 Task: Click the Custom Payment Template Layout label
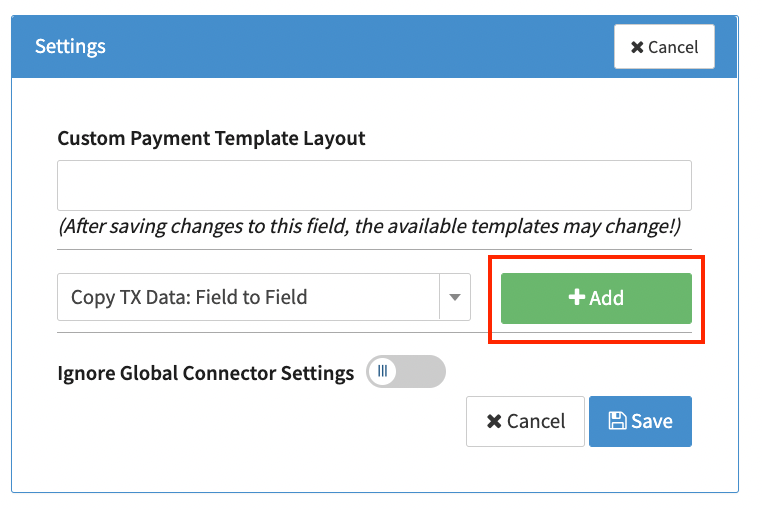coord(211,138)
